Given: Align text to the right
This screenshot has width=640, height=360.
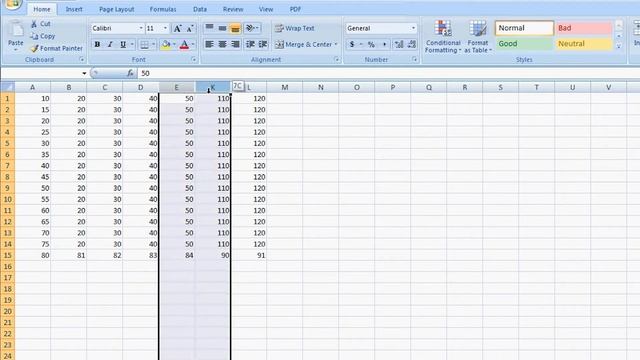Looking at the screenshot, I should click(235, 44).
